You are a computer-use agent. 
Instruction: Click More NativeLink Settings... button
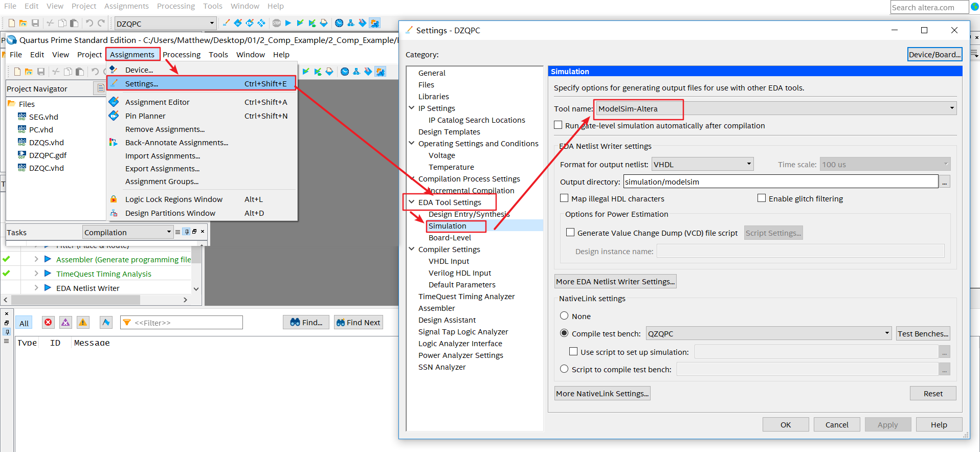[603, 393]
